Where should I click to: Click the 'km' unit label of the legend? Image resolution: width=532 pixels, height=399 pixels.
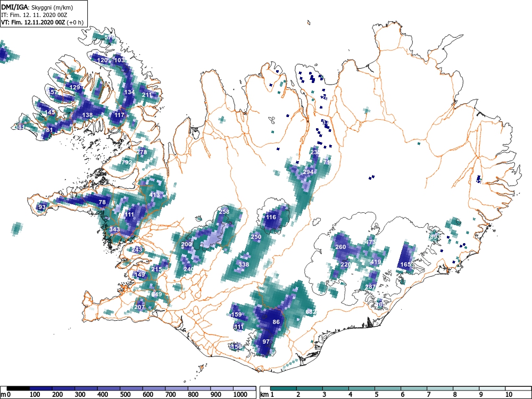[x=264, y=395]
